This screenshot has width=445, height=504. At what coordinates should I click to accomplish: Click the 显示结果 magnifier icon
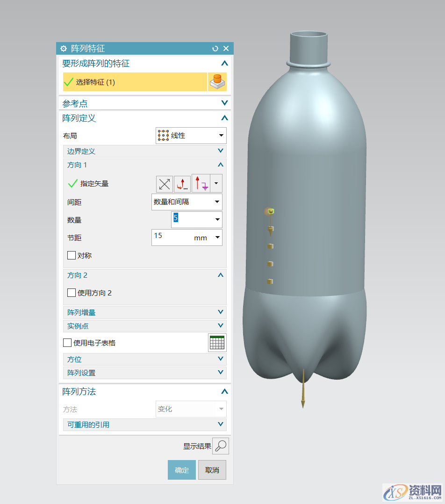point(220,446)
